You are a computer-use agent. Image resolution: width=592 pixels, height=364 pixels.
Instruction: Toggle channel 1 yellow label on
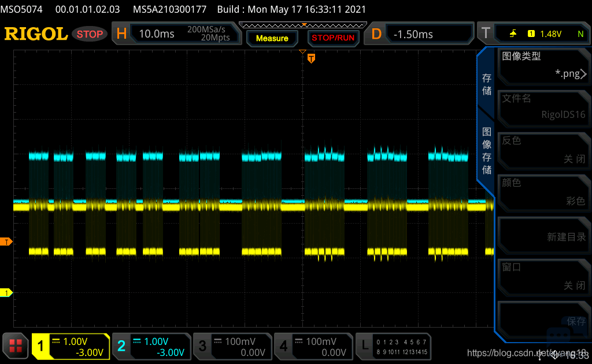[71, 346]
